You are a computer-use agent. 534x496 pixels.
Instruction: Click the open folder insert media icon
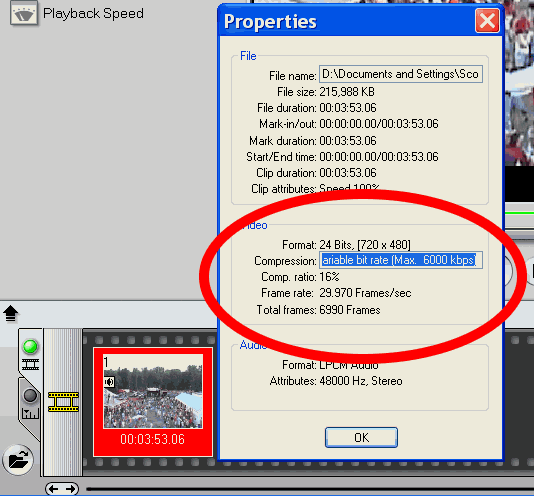click(x=18, y=460)
